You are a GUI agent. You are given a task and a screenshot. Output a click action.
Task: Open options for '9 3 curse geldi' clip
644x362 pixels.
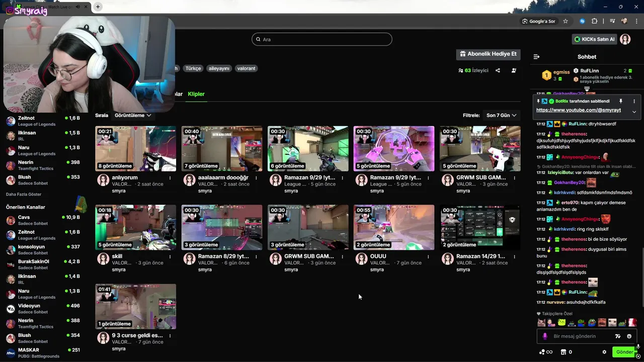(170, 335)
